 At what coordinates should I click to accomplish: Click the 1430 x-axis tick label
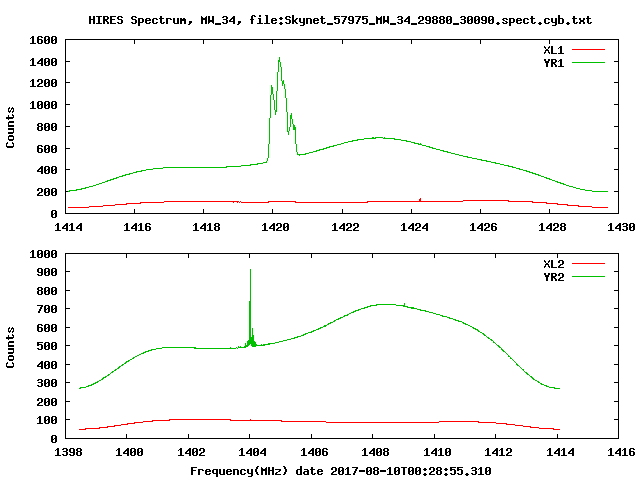(x=621, y=227)
